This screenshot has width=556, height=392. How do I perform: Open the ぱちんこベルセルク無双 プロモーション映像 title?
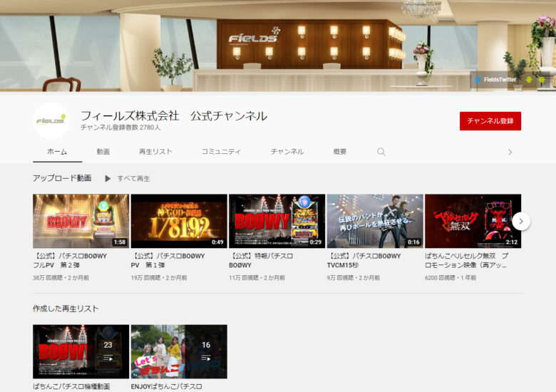467,261
